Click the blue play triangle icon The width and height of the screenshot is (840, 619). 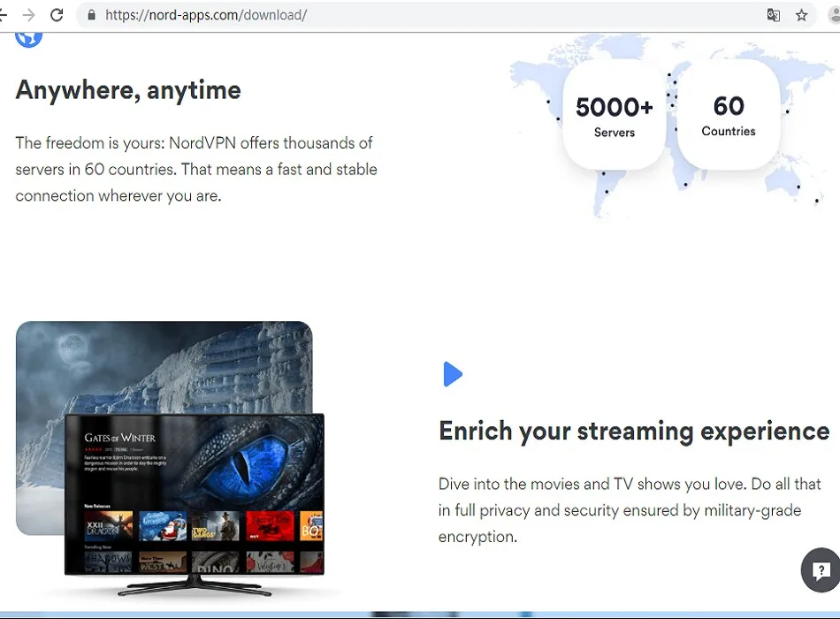coord(453,374)
